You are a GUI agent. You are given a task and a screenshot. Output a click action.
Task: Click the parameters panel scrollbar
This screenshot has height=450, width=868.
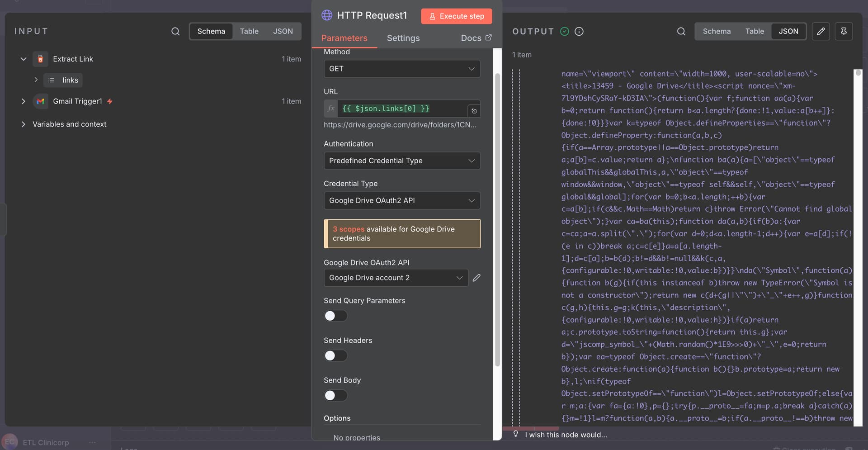pyautogui.click(x=497, y=219)
